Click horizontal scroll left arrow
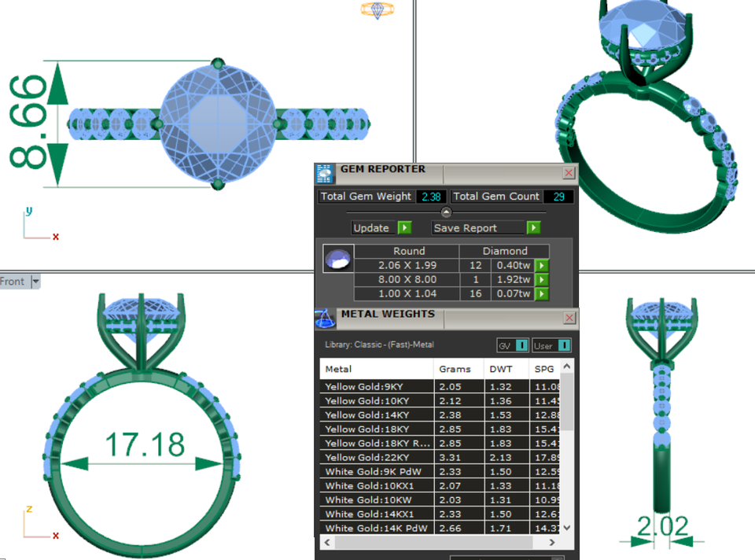755x560 pixels. point(327,543)
